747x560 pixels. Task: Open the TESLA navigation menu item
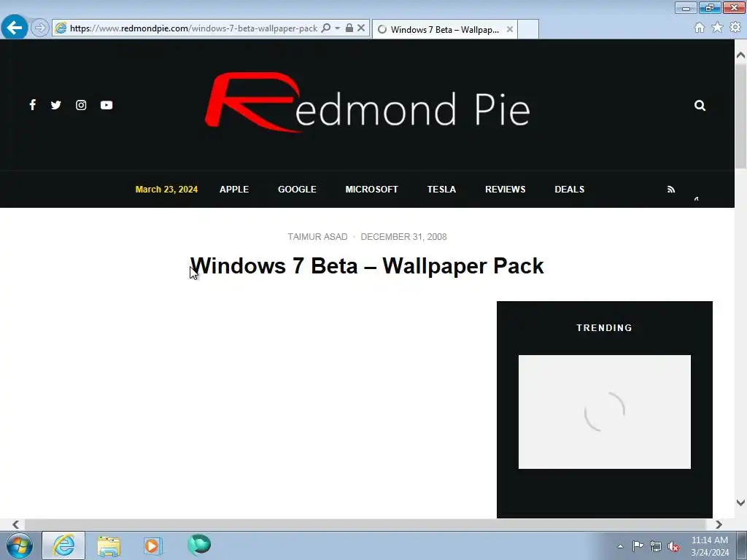click(441, 190)
